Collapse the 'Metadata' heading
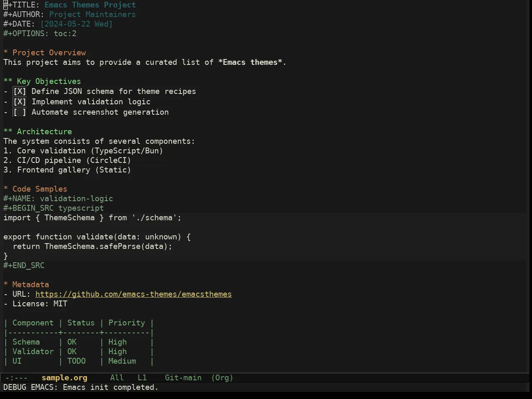532x399 pixels. tap(26, 285)
